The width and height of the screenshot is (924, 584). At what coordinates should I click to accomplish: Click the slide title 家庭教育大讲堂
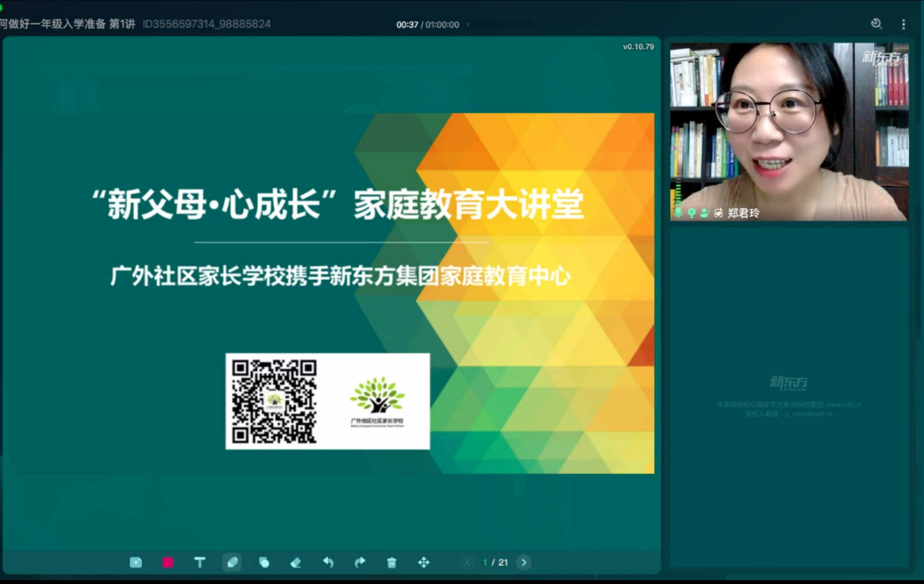469,204
